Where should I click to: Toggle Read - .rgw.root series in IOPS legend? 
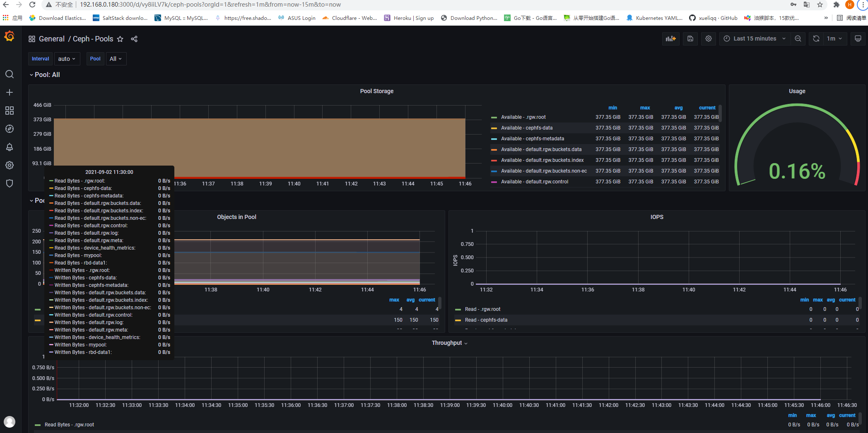click(482, 309)
